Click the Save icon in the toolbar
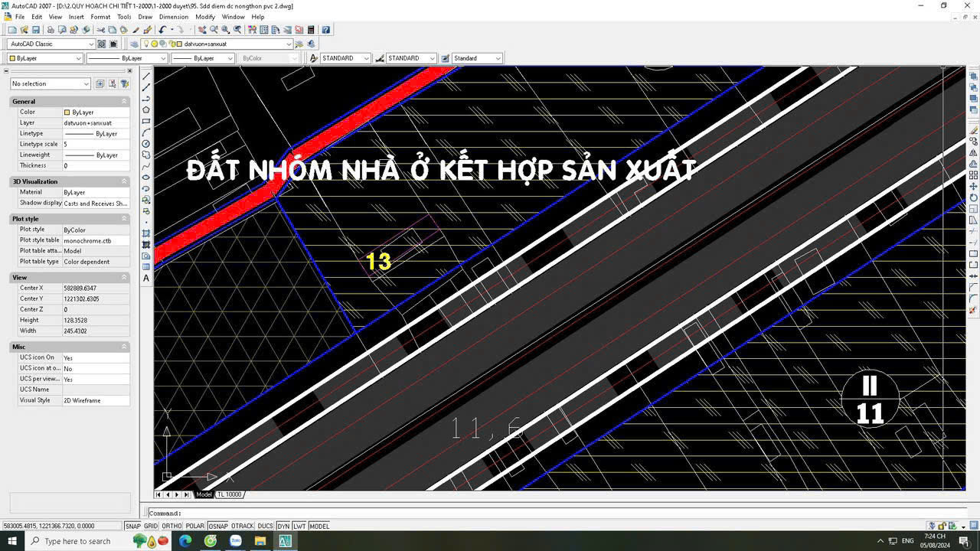 pyautogui.click(x=35, y=30)
